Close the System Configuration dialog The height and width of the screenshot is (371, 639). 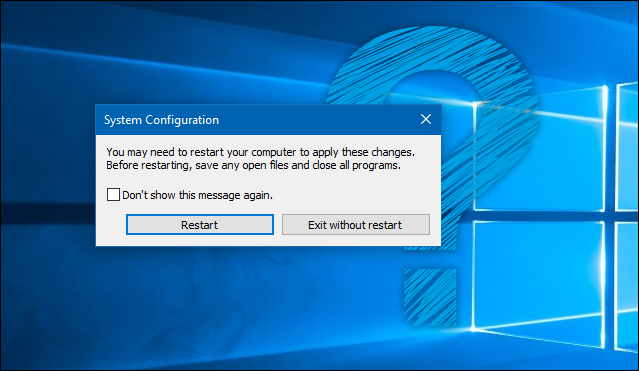tap(426, 119)
